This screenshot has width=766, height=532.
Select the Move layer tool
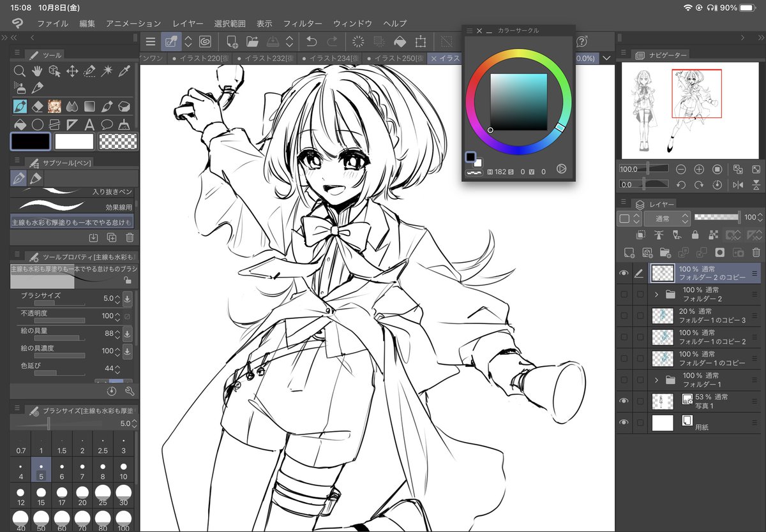click(72, 71)
